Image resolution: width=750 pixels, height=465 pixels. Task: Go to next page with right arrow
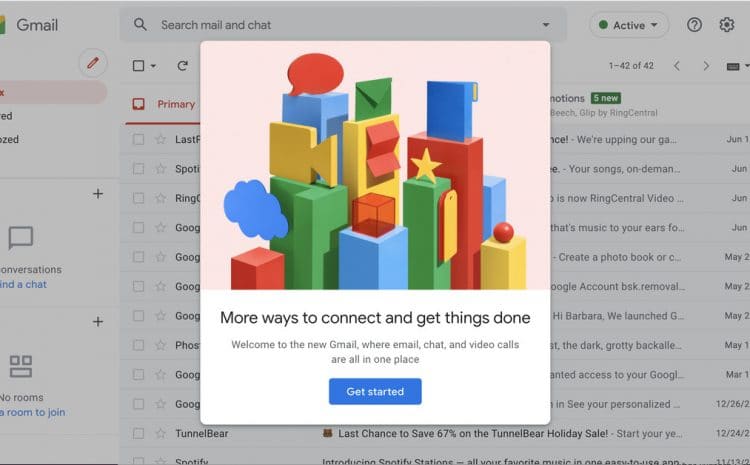tap(706, 66)
